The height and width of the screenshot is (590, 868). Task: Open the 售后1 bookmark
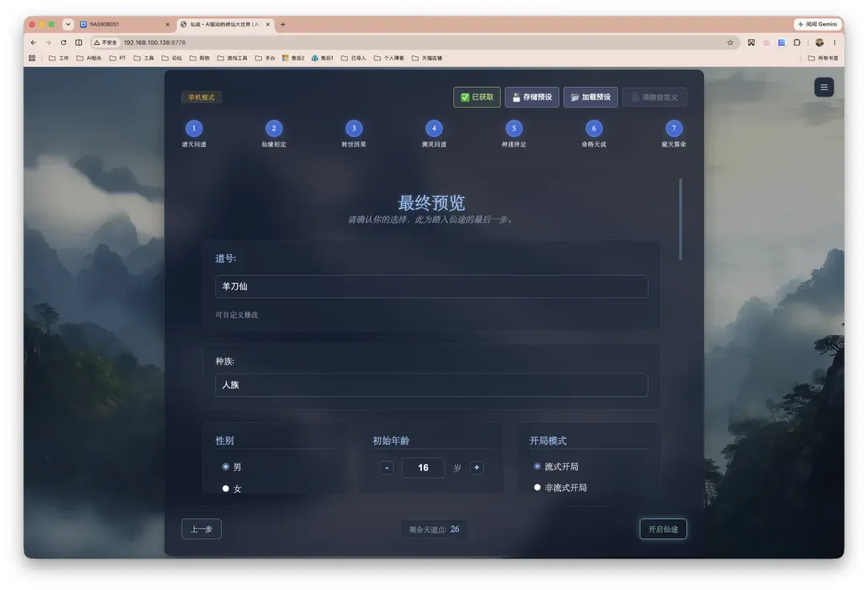(x=322, y=58)
